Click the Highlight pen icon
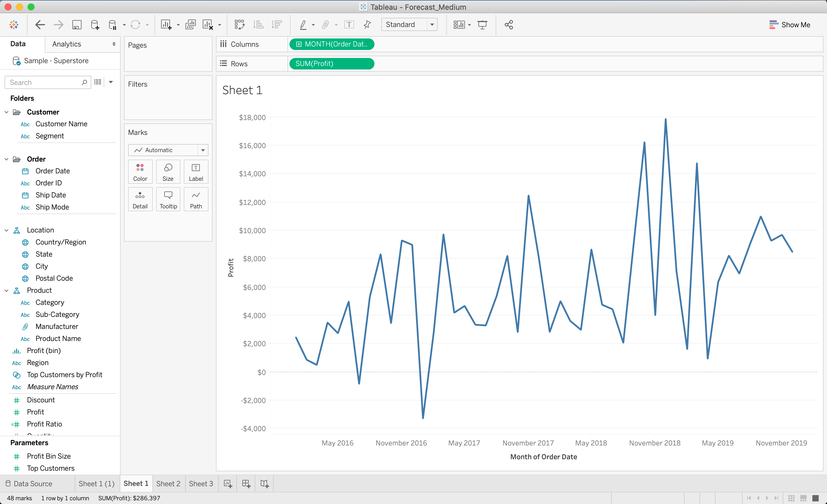 coord(303,24)
